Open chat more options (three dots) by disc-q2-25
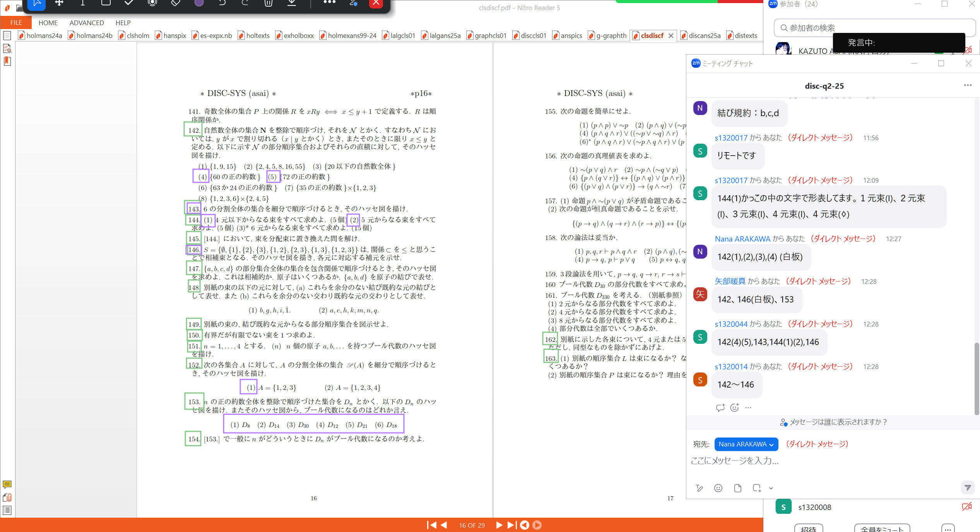Screen dimensions: 980x532 968,85
